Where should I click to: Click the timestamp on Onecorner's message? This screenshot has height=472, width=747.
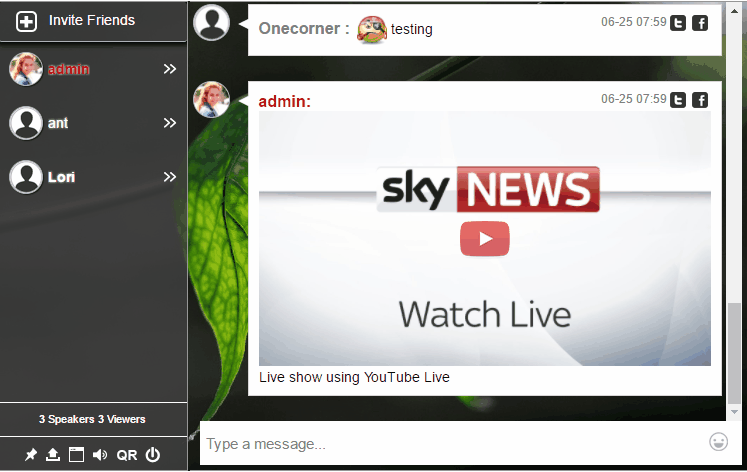pos(633,22)
